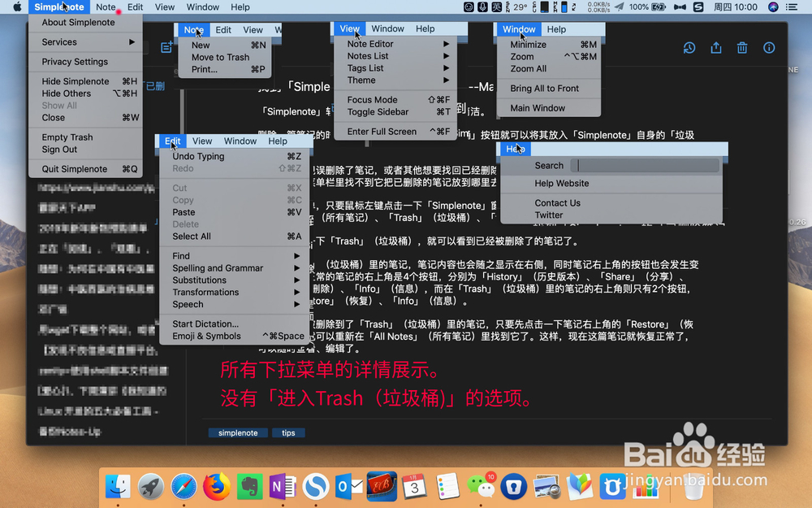The width and height of the screenshot is (812, 508).
Task: Choose Sign Out from menu
Action: (x=86, y=150)
